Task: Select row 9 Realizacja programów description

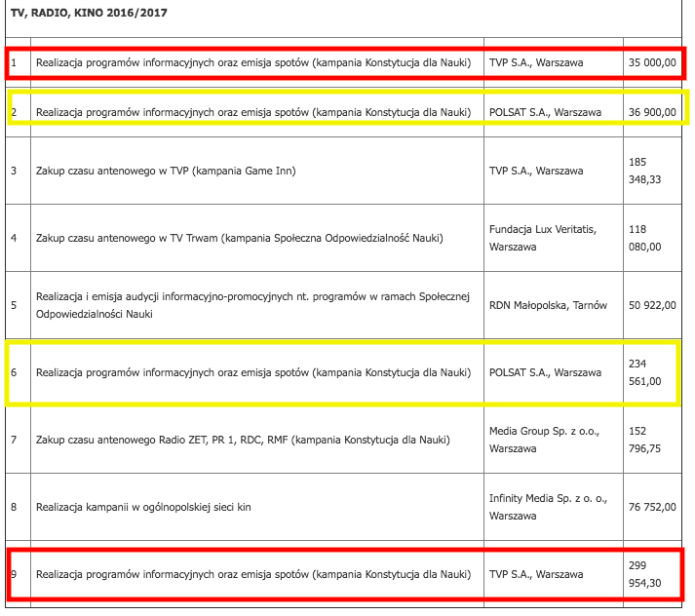Action: pos(253,574)
